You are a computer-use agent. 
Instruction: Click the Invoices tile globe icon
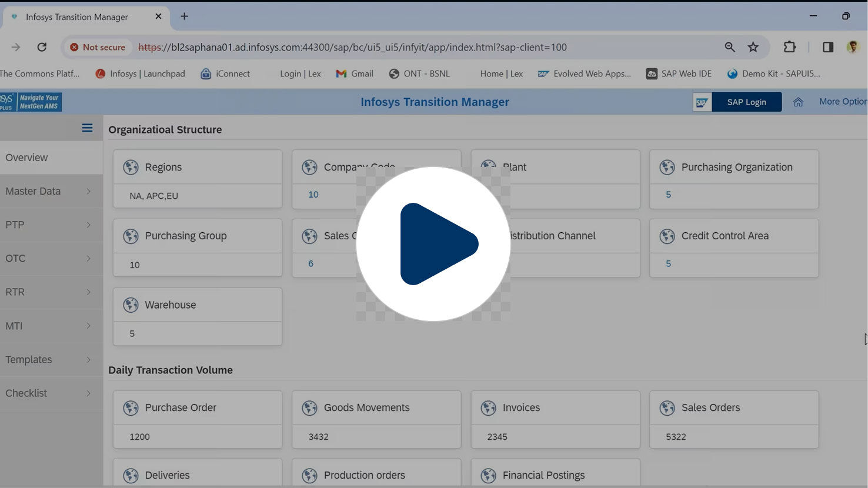point(488,407)
